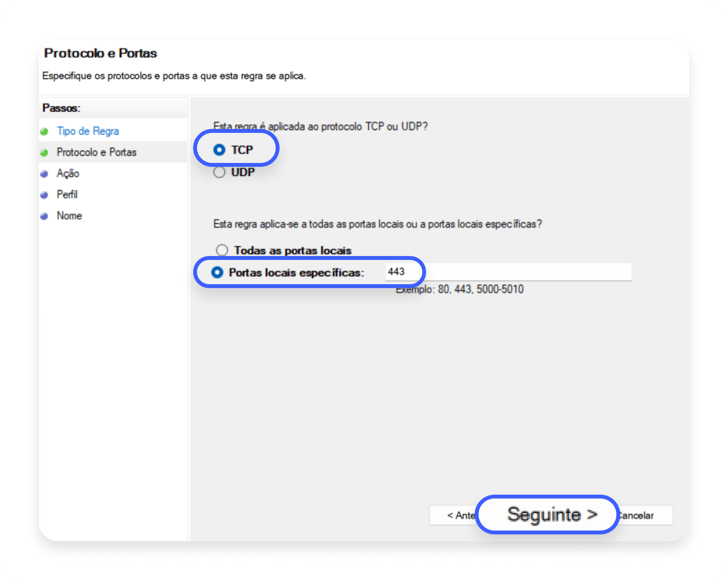This screenshot has width=728, height=580.
Task: Select the Perfil step in sidebar
Action: 67,194
